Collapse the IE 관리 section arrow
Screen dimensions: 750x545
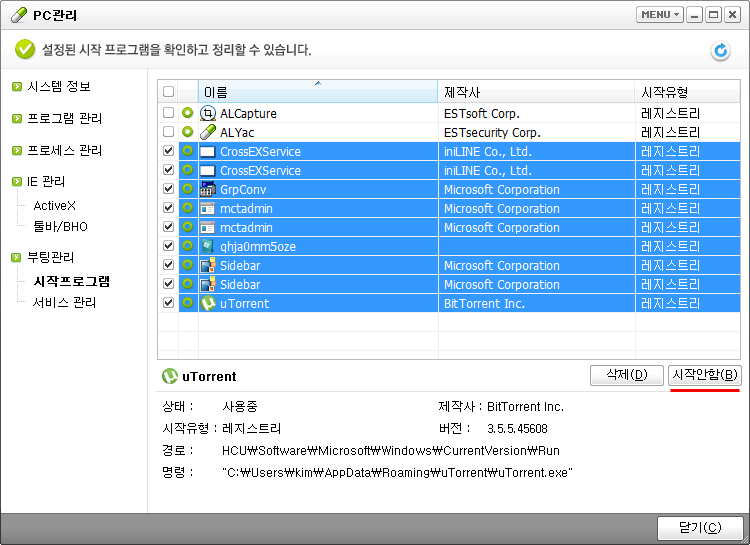click(17, 181)
